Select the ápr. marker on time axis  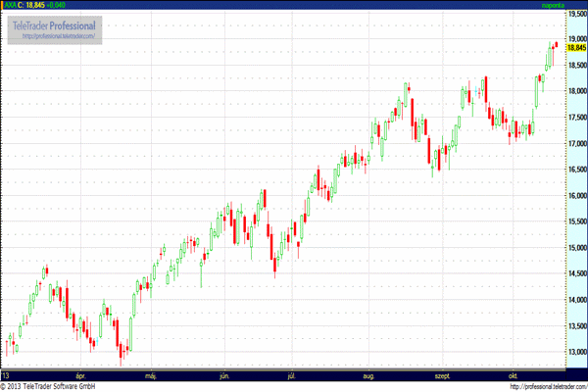80,375
